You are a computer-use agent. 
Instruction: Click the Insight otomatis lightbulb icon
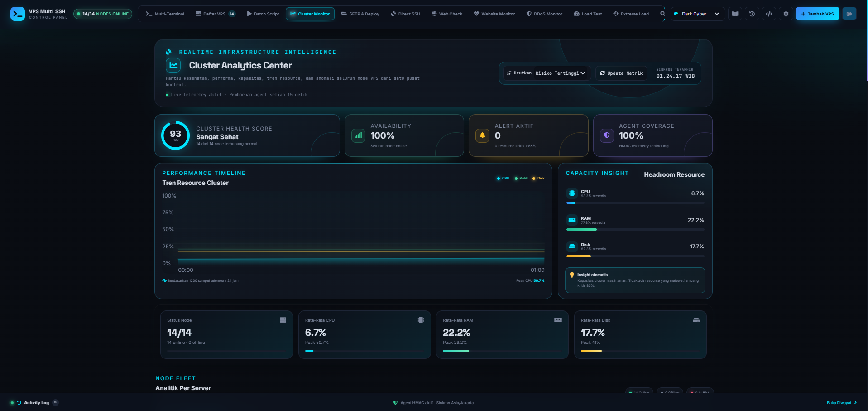point(572,275)
